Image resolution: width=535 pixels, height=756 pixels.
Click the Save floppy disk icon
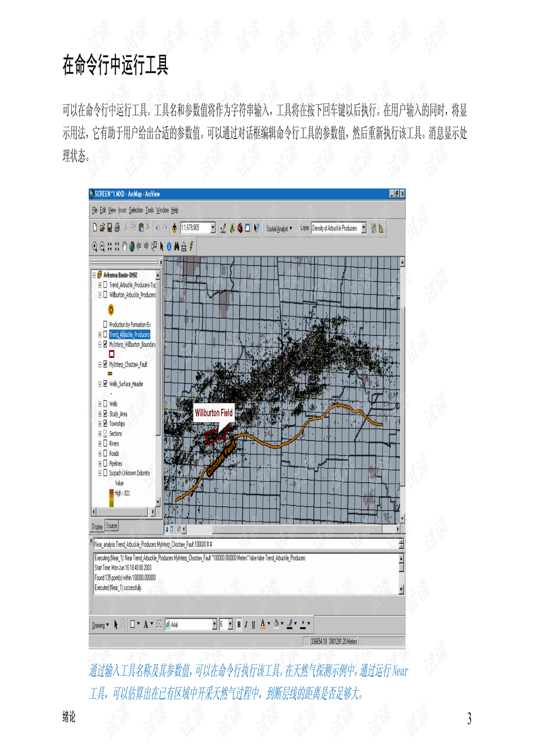point(109,228)
